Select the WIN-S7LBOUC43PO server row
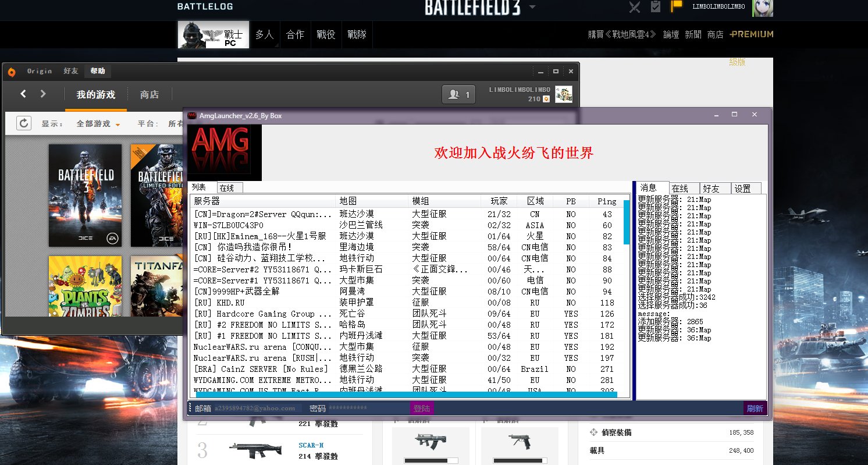 [407, 225]
